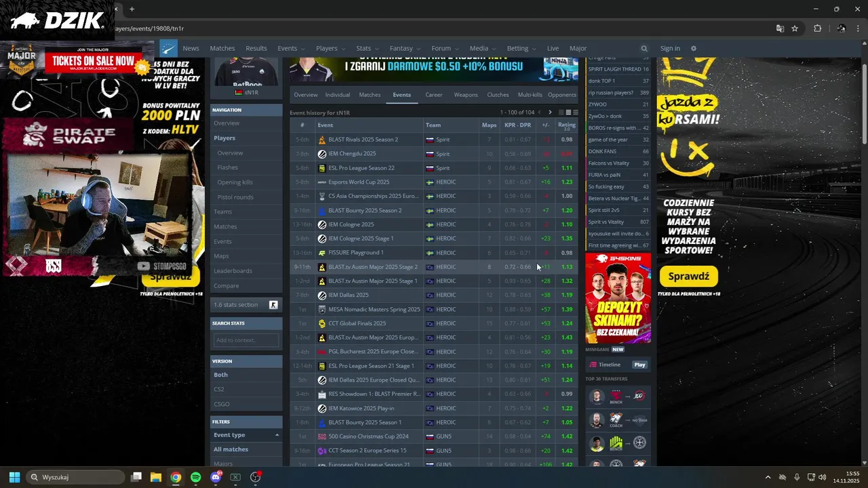Click the microphone icon in system tray

[x=797, y=477]
